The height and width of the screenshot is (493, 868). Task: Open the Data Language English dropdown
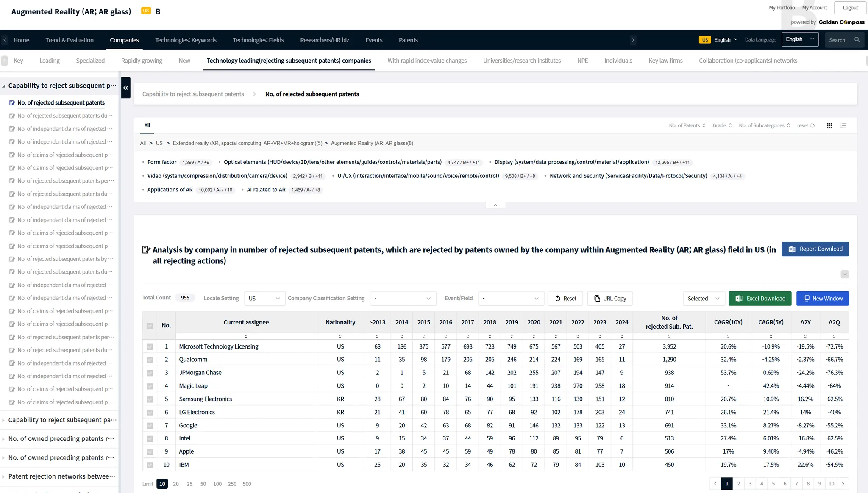point(799,39)
